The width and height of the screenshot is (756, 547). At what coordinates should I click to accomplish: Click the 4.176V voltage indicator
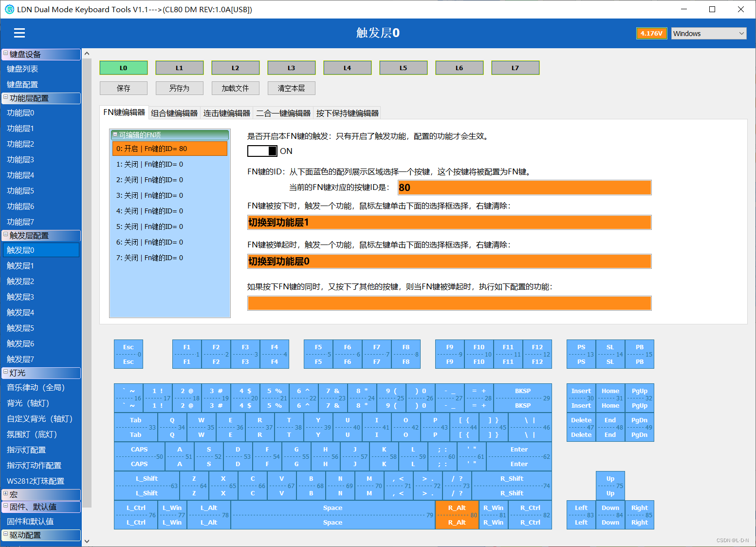(x=651, y=33)
